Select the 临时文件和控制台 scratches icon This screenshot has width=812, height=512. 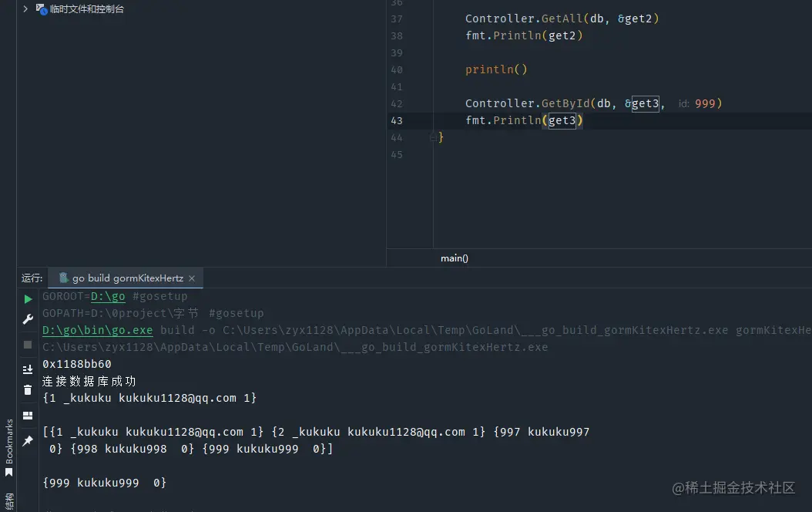pyautogui.click(x=42, y=8)
